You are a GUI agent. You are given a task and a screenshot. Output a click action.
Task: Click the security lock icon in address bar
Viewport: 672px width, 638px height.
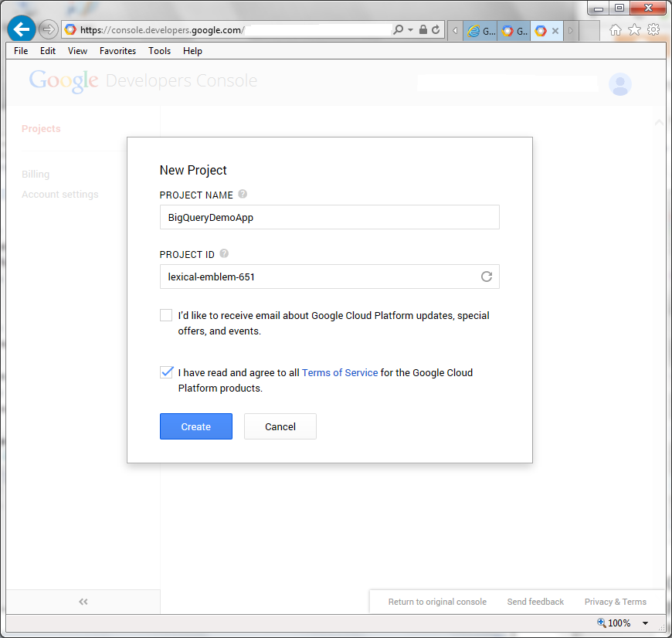click(423, 29)
